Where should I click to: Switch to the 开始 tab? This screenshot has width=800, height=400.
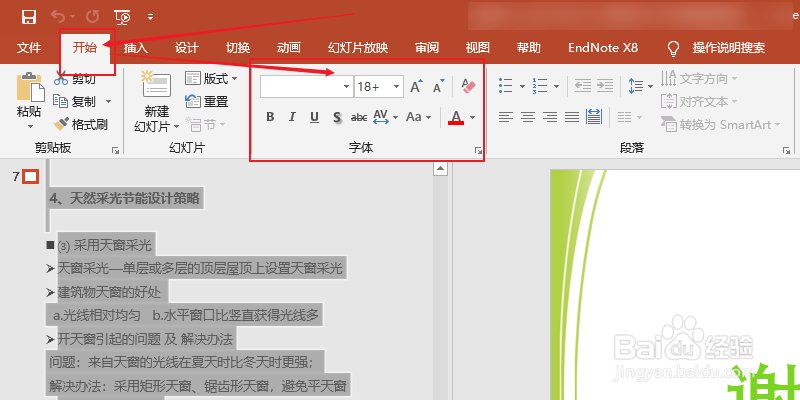(x=84, y=48)
